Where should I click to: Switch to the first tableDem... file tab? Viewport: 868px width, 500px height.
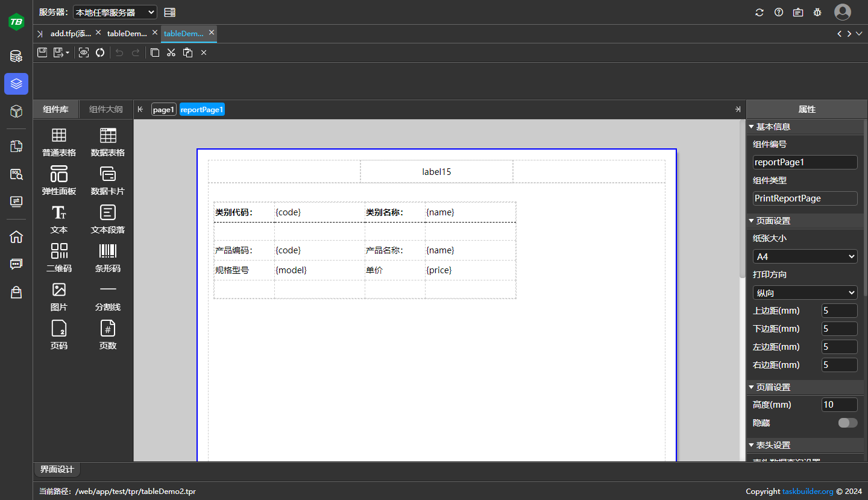[x=127, y=34]
